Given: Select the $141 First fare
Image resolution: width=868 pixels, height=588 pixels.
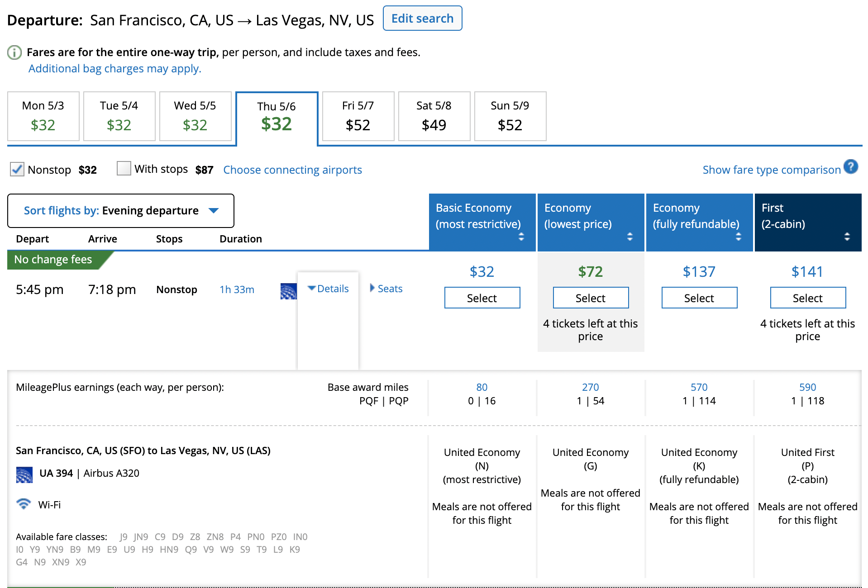Looking at the screenshot, I should pyautogui.click(x=808, y=298).
